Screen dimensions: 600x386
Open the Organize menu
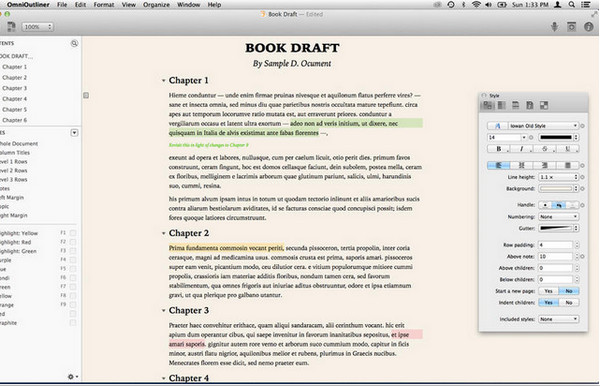[x=156, y=5]
